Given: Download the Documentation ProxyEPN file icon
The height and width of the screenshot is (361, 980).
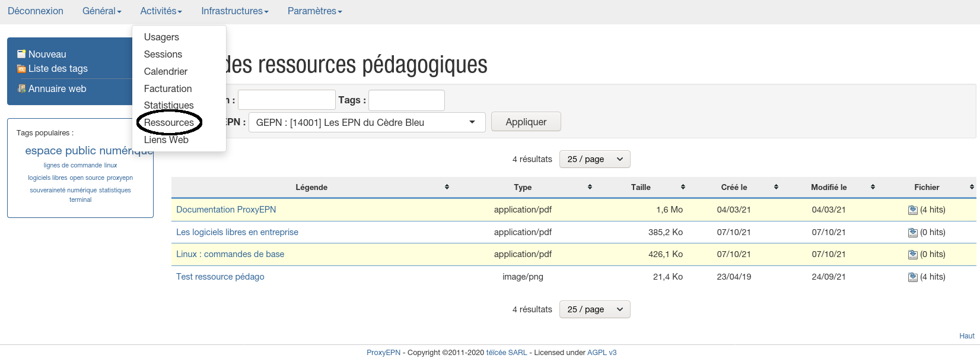Looking at the screenshot, I should click(912, 210).
